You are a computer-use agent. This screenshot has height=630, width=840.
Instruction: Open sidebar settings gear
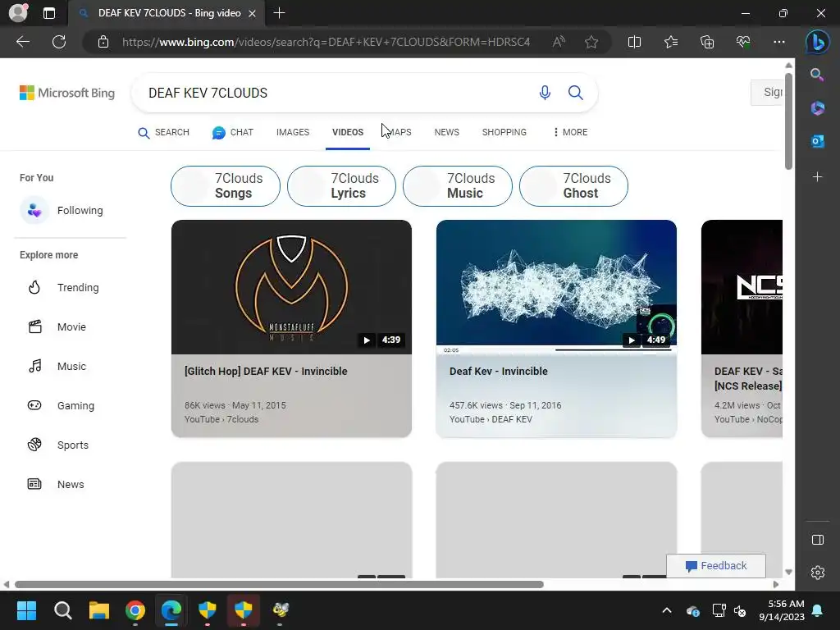[818, 573]
